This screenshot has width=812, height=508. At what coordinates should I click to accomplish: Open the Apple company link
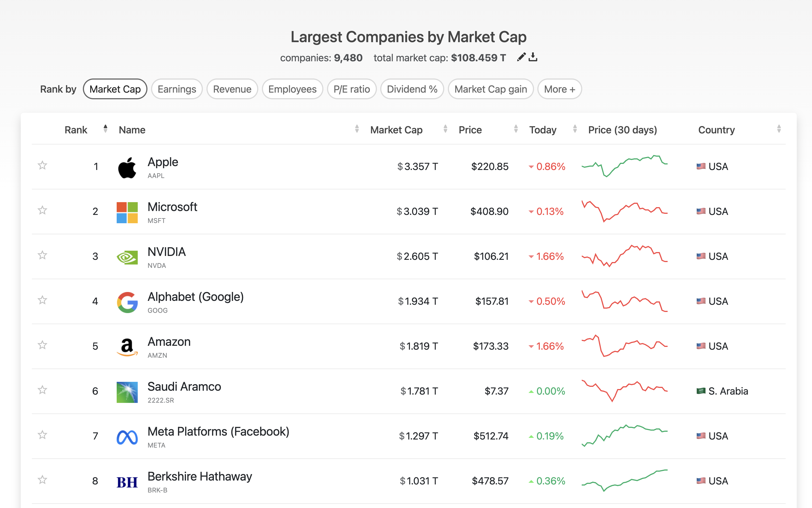tap(163, 162)
